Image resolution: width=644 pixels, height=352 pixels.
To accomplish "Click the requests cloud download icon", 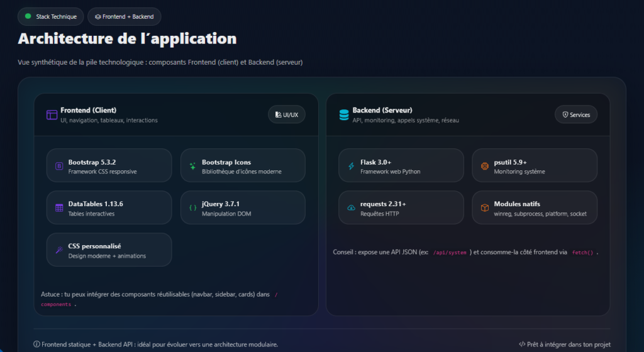I will pyautogui.click(x=351, y=208).
